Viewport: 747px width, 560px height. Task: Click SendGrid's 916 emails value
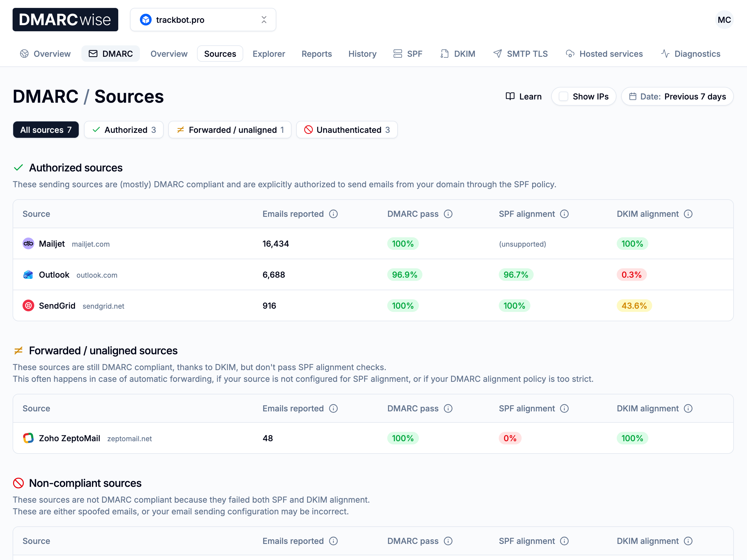click(x=269, y=306)
